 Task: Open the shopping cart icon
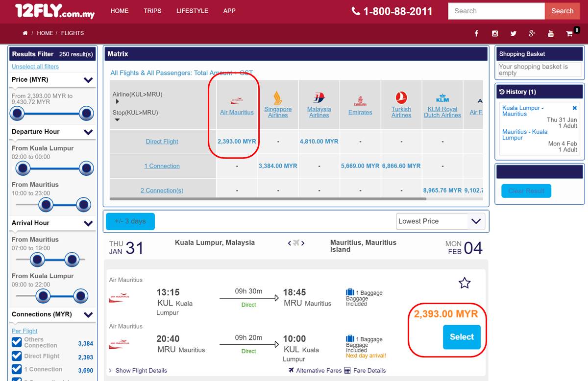569,34
